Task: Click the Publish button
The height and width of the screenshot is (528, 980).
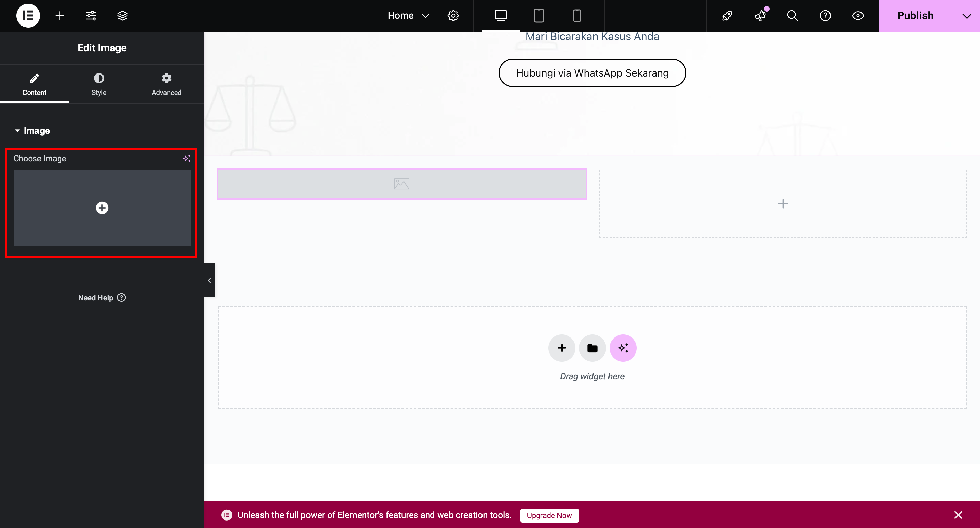Action: tap(915, 16)
